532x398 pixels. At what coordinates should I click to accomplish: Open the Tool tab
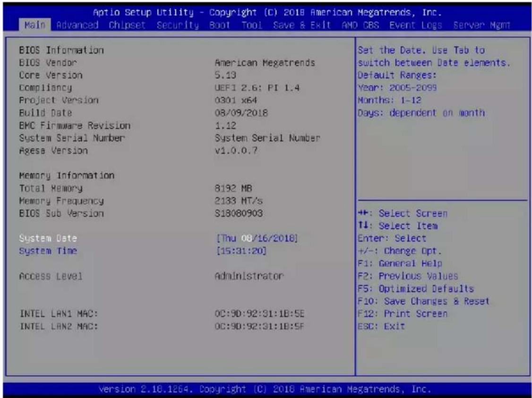252,25
